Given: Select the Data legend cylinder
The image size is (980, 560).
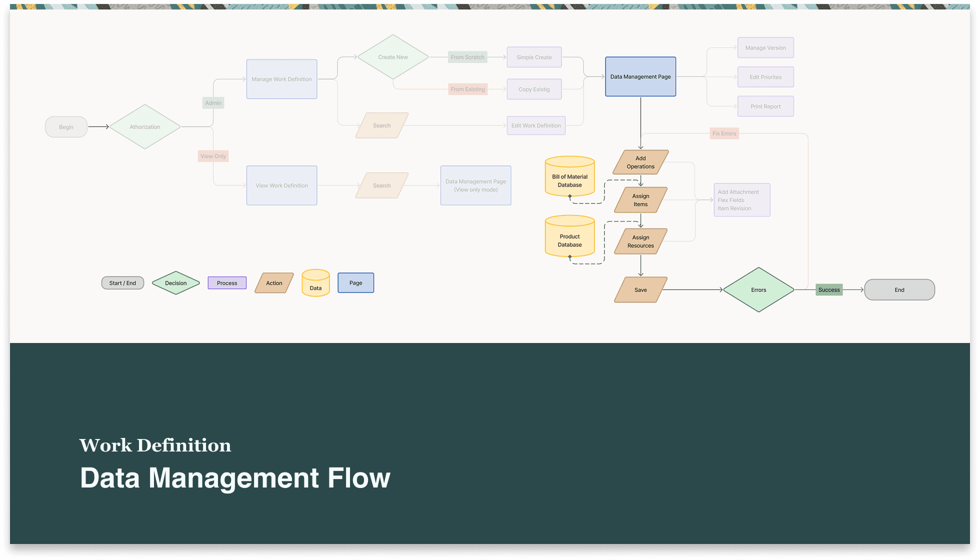Looking at the screenshot, I should [x=315, y=283].
